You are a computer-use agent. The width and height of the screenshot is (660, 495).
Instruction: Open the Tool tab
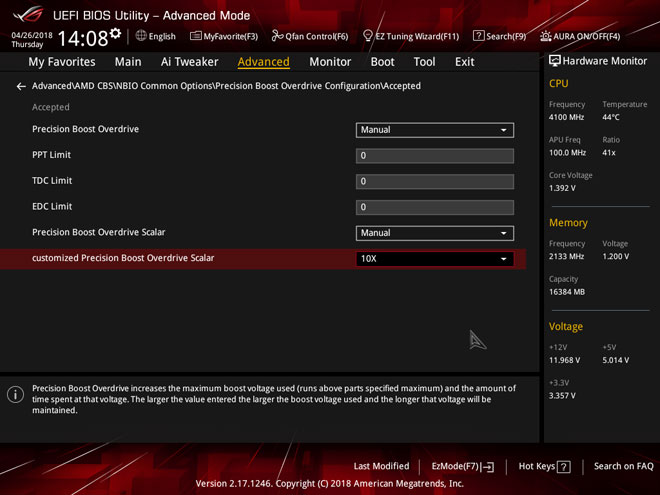424,62
